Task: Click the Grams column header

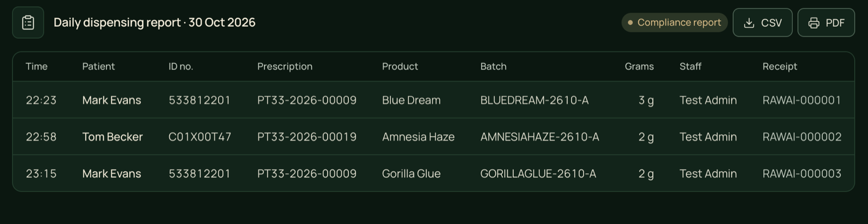Action: tap(639, 67)
